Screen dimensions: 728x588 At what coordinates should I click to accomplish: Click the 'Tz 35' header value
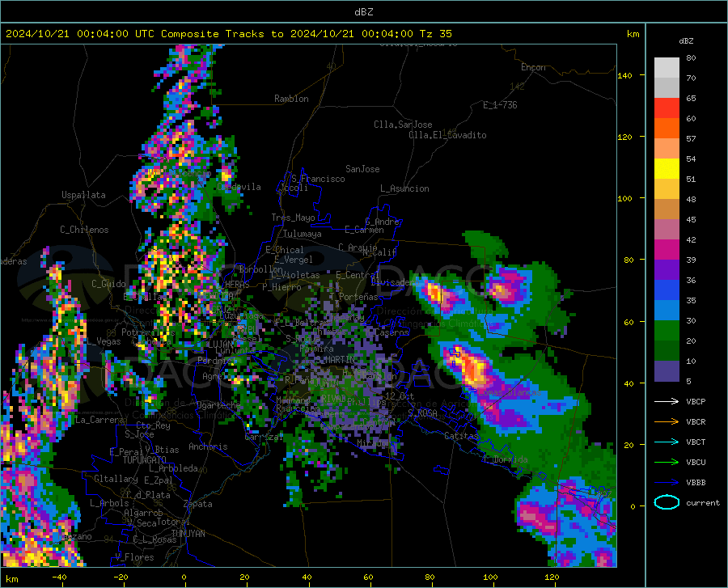pyautogui.click(x=436, y=34)
